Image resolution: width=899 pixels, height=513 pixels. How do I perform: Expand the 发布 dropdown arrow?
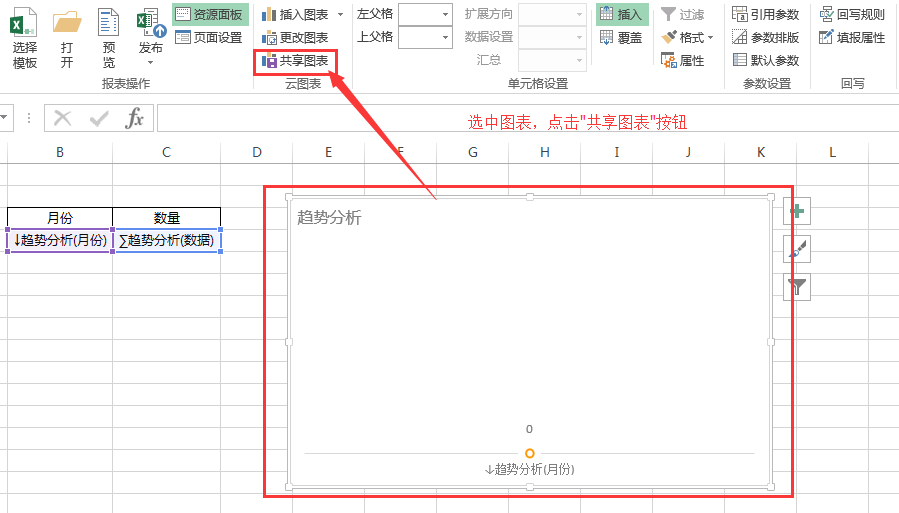click(151, 62)
